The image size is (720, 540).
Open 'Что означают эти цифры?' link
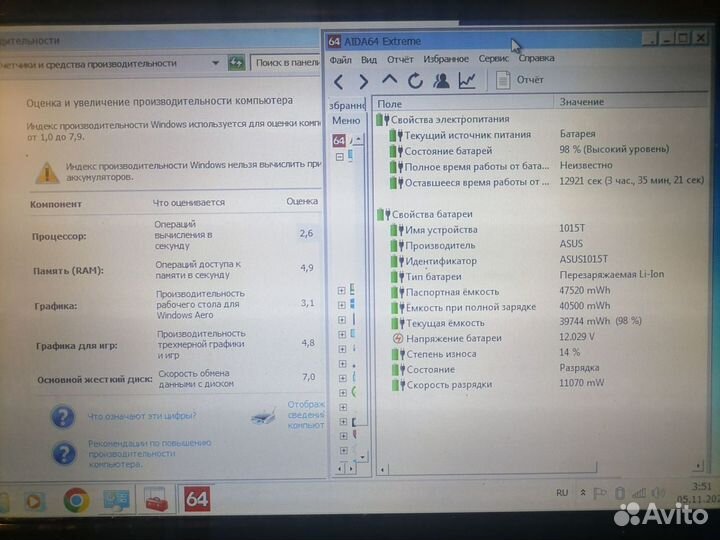[141, 416]
